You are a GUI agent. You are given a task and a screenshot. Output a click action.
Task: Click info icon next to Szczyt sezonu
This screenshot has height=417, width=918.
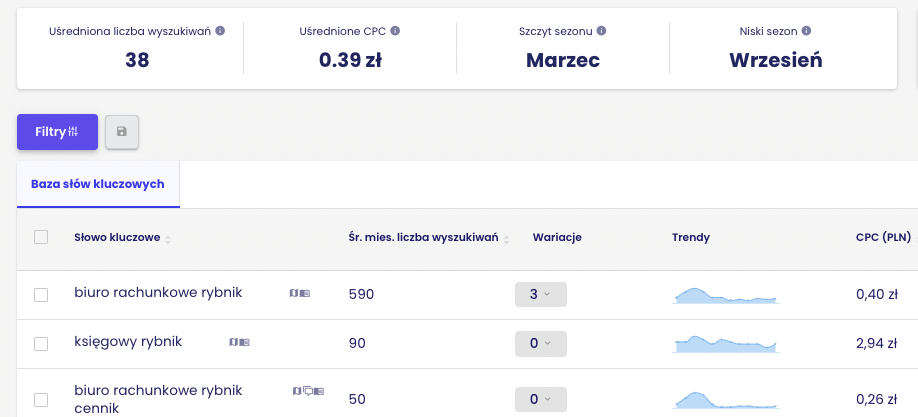(x=601, y=31)
